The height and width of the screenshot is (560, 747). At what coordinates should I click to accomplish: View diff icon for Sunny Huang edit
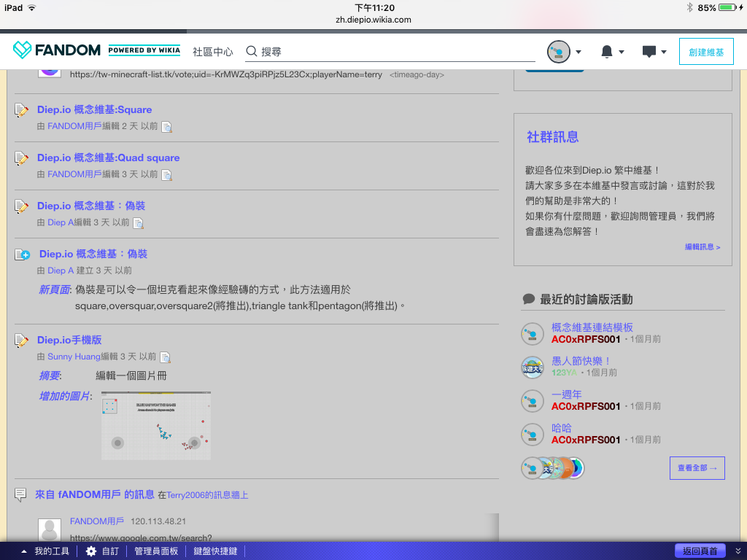166,357
